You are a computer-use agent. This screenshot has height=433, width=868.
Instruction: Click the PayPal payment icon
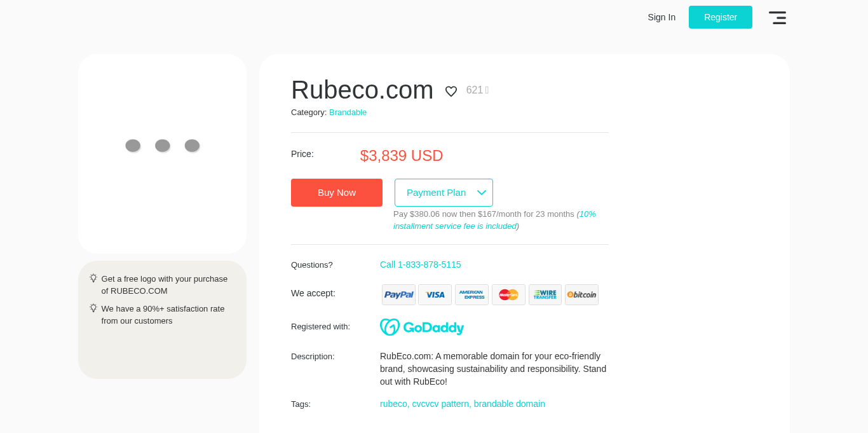[x=398, y=295]
